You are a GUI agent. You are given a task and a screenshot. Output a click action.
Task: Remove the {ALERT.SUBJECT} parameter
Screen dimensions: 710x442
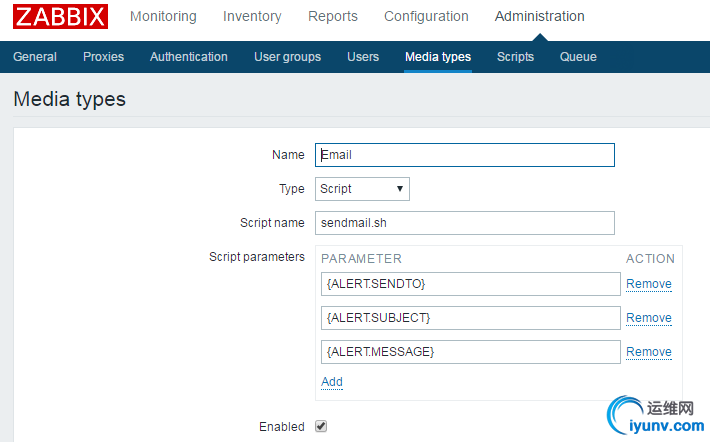point(648,318)
